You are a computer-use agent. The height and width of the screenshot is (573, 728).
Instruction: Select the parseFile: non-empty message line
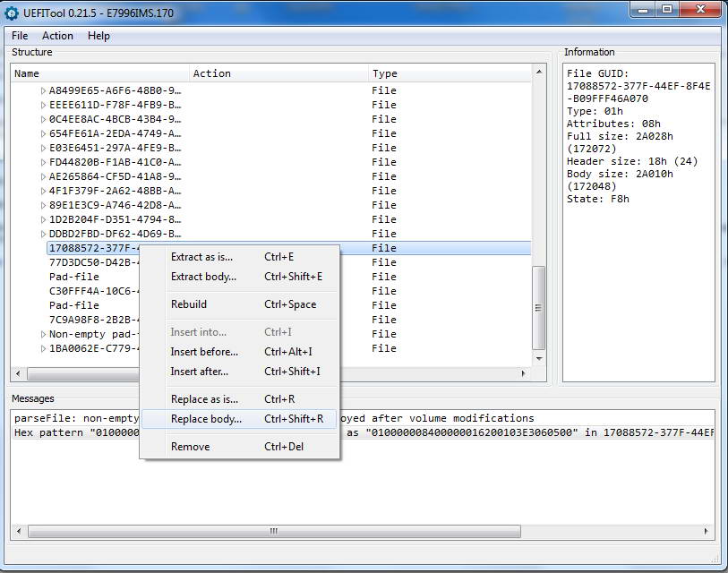(362, 418)
